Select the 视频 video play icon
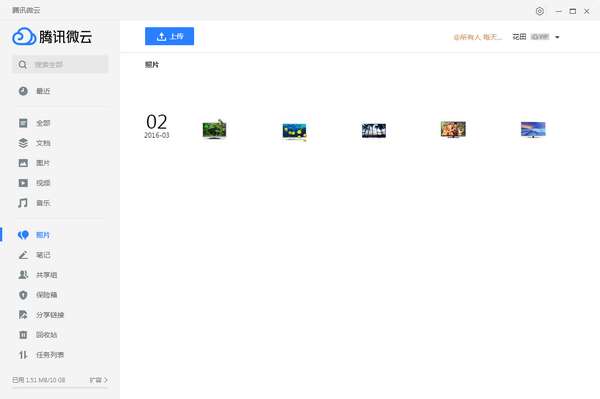Screen dimensions: 600x399 (23, 183)
